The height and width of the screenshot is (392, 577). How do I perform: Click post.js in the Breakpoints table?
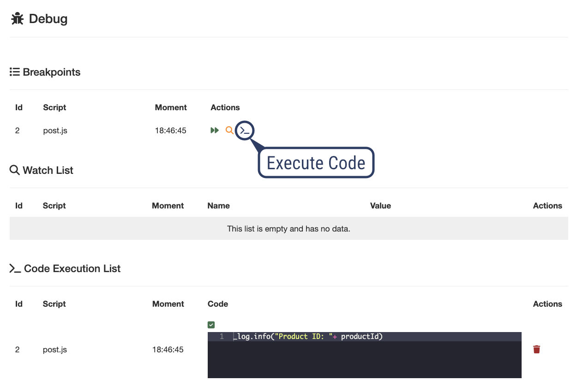point(55,131)
